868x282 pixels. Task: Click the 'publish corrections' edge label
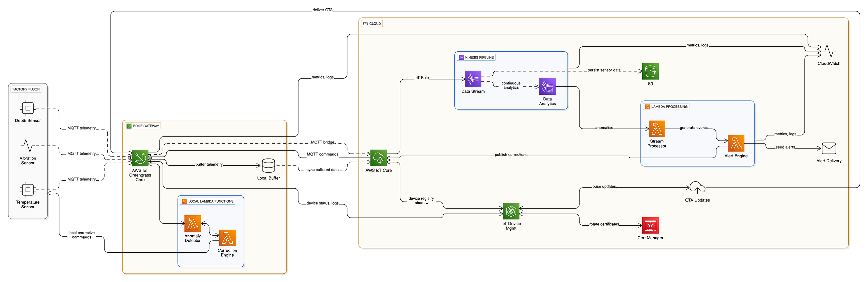[511, 155]
